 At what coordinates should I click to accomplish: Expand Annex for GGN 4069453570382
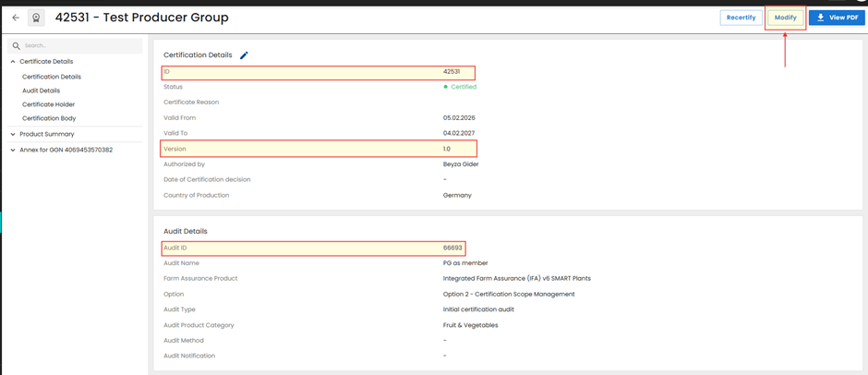[13, 150]
